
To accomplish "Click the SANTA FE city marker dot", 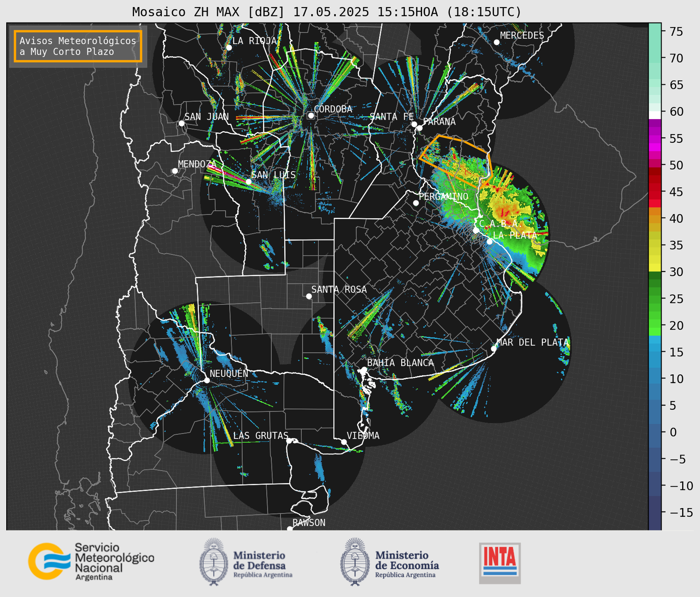I will [x=414, y=124].
